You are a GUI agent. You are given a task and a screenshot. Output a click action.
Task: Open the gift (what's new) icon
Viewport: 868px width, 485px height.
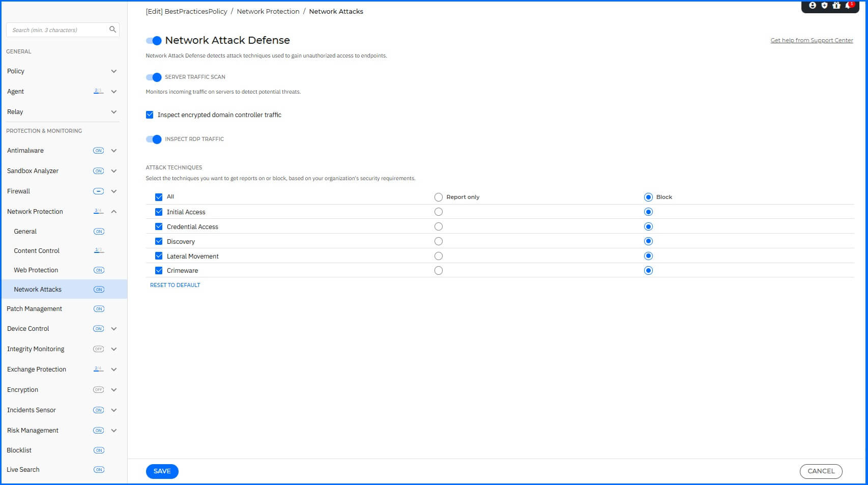836,6
